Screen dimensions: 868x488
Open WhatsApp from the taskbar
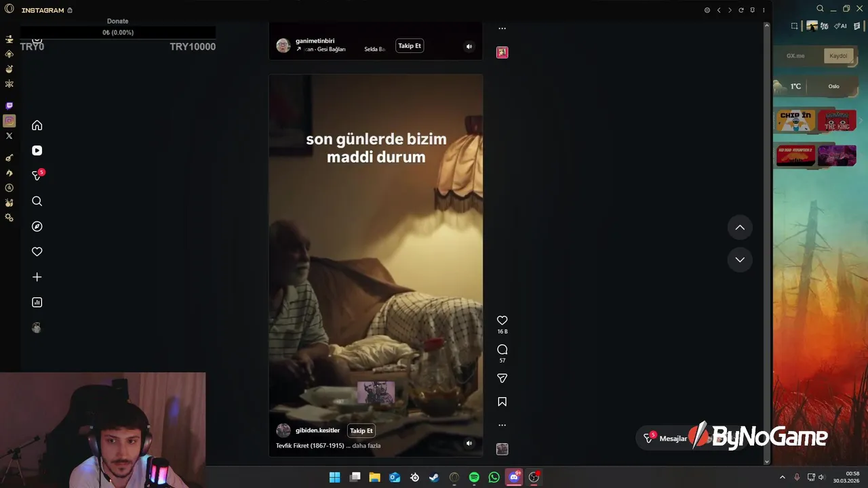tap(494, 477)
